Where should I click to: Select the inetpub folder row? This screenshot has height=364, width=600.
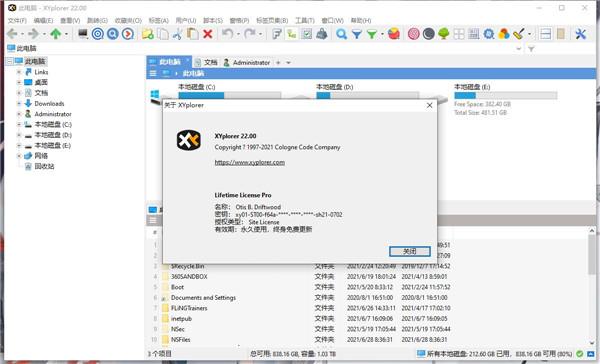point(298,318)
